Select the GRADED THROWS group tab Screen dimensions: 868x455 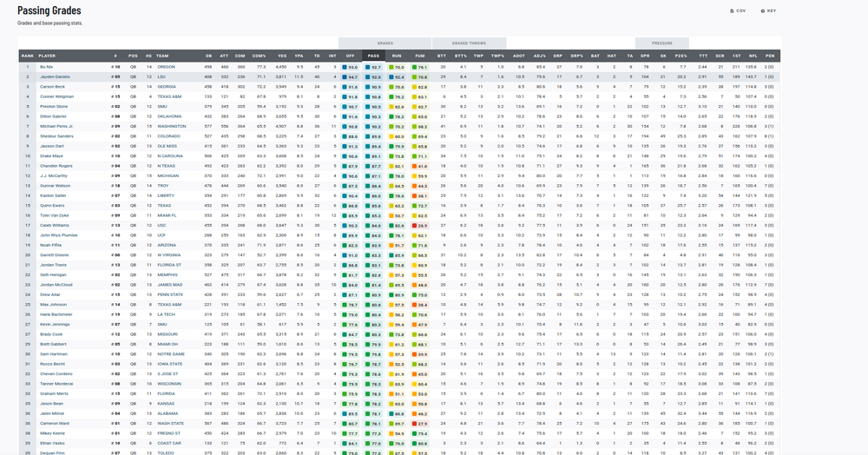pos(470,43)
